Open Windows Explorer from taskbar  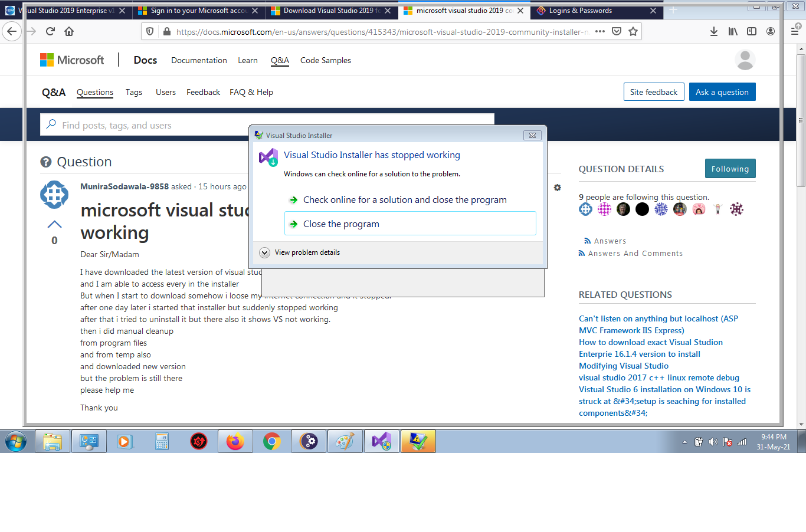53,441
